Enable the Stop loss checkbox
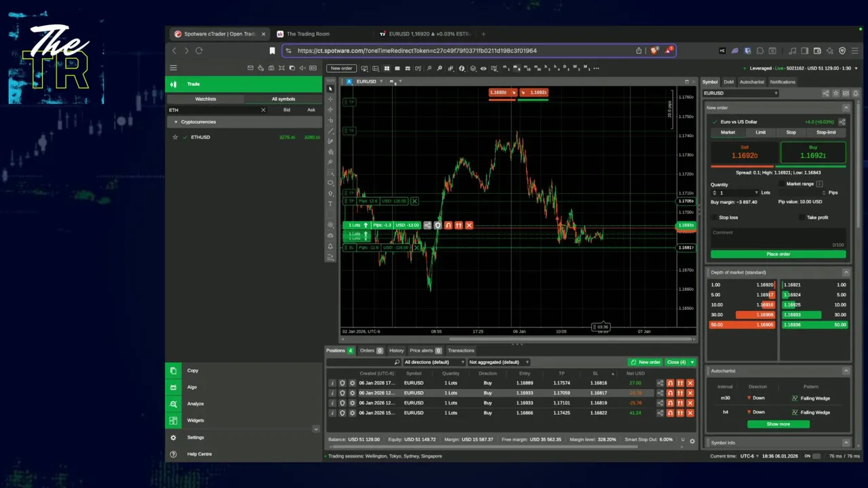This screenshot has height=488, width=868. click(x=714, y=218)
